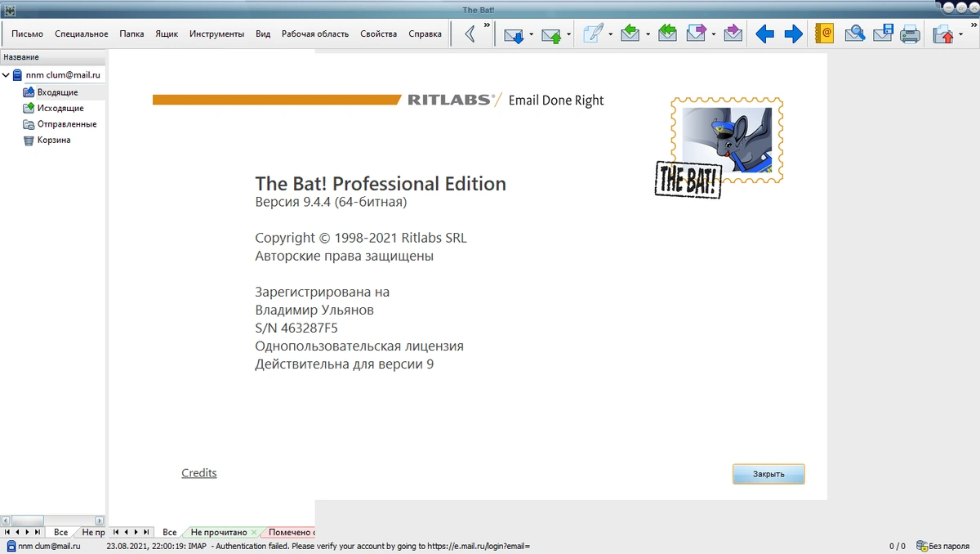The image size is (980, 554).
Task: Click the Print toolbar icon
Action: [x=910, y=34]
